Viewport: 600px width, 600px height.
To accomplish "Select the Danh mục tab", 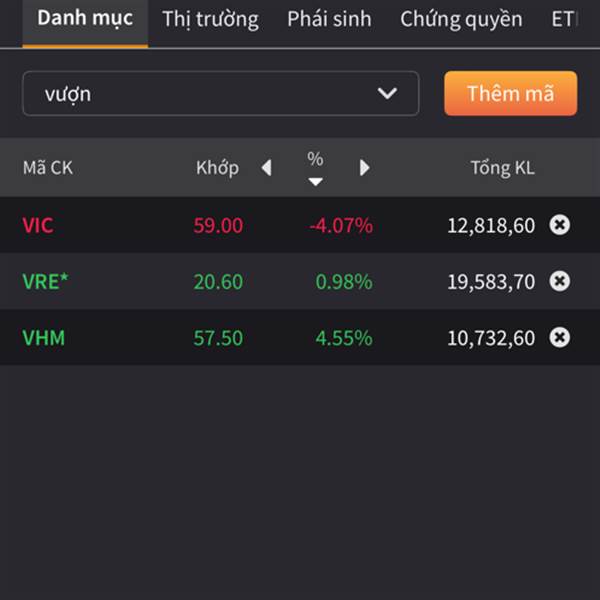I will (x=85, y=18).
